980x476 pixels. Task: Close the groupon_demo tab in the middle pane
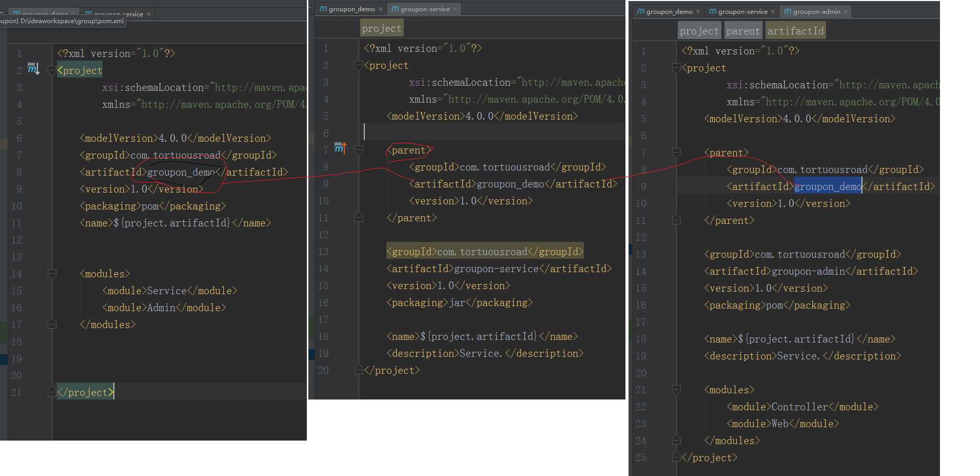tap(380, 9)
